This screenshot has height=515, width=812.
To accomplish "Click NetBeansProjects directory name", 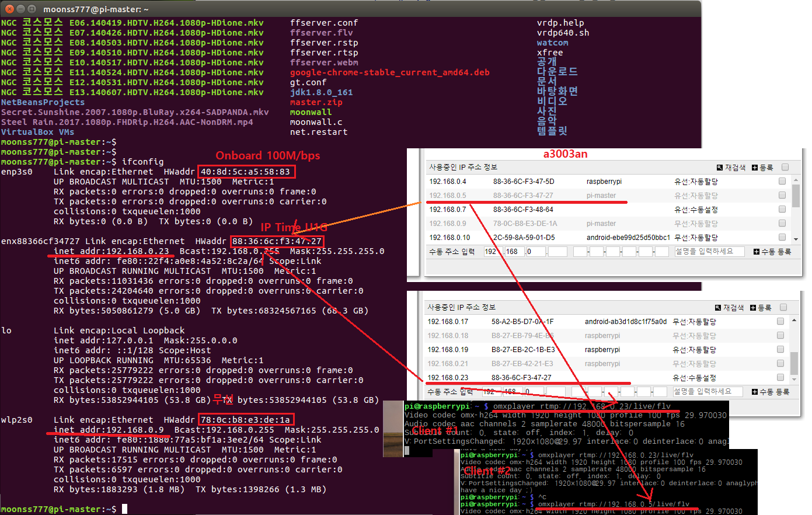I will (x=43, y=102).
